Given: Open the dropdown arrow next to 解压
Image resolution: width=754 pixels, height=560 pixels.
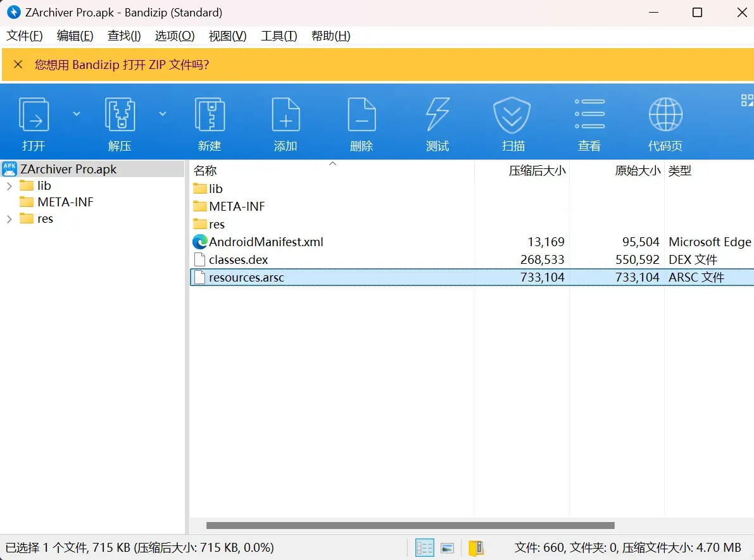Looking at the screenshot, I should [x=163, y=114].
